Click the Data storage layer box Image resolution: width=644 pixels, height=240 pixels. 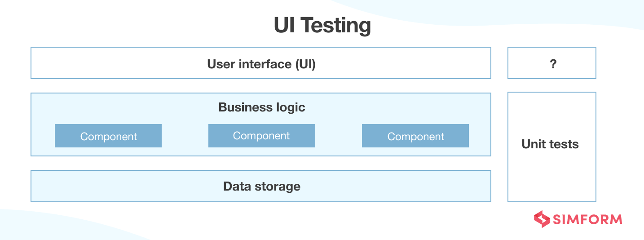(260, 186)
